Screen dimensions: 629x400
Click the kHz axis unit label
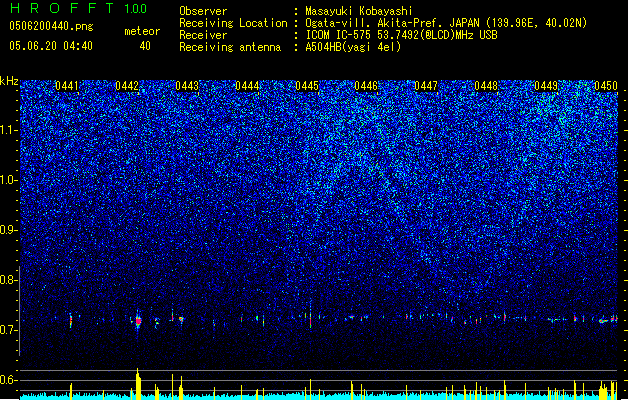(9, 81)
